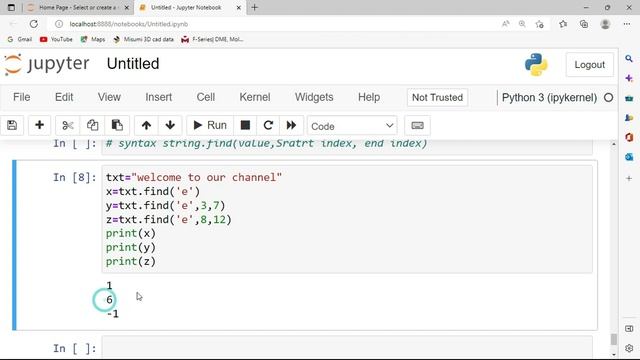Image resolution: width=640 pixels, height=360 pixels.
Task: Open the Edit menu
Action: (x=64, y=97)
